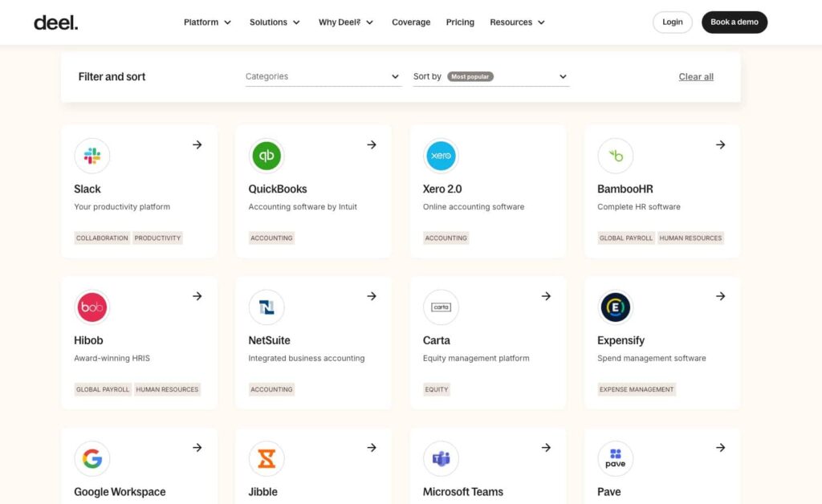
Task: Open the Sort by dropdown
Action: point(490,76)
